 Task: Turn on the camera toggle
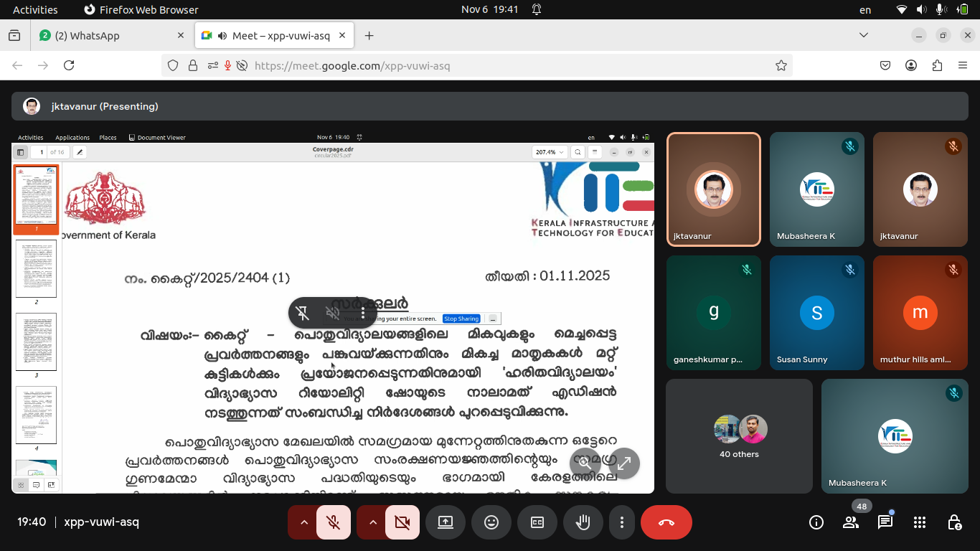[x=402, y=522]
